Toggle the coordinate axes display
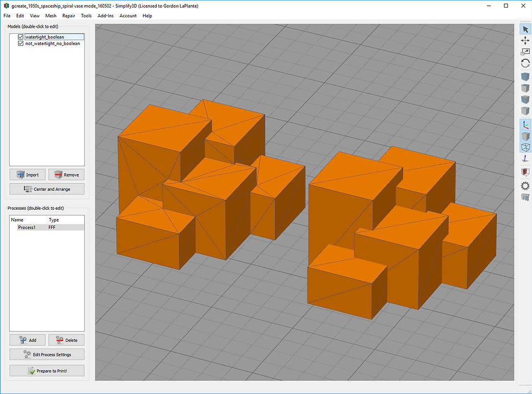 click(x=525, y=124)
